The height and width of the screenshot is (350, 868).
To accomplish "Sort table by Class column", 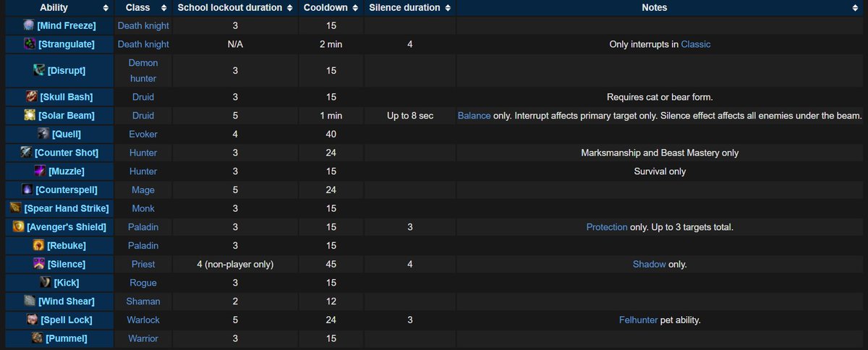I will (x=164, y=8).
